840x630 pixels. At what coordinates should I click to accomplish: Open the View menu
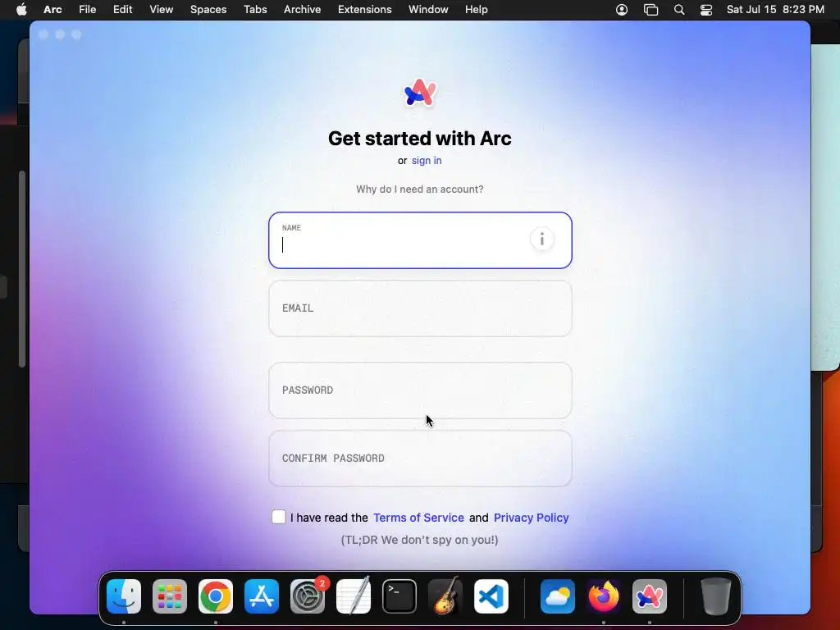click(x=162, y=10)
